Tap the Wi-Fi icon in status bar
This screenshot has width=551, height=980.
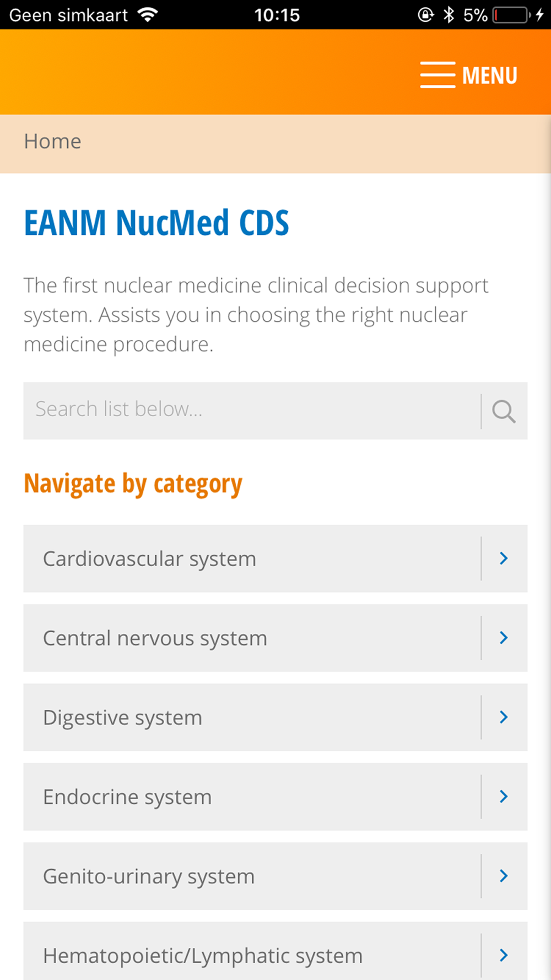point(148,15)
